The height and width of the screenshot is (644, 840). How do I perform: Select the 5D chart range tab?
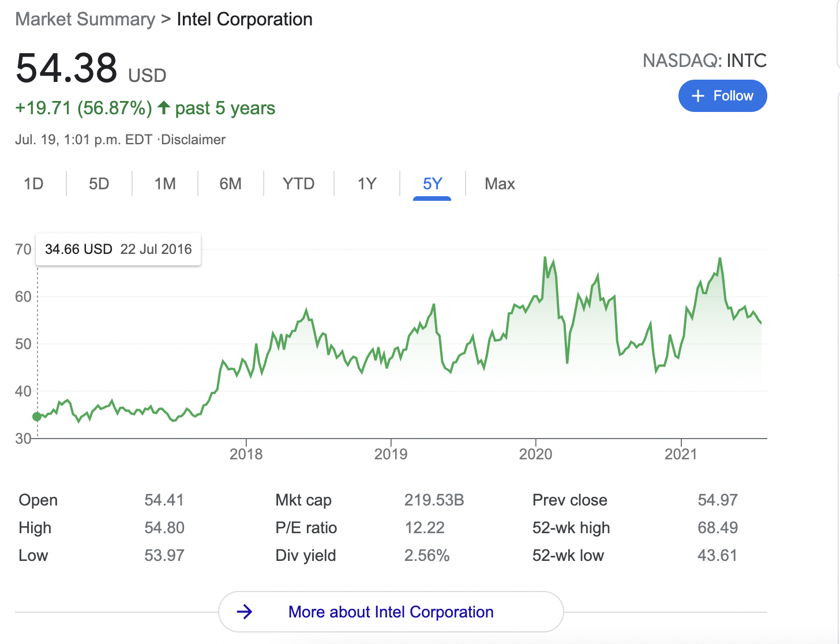tap(99, 184)
